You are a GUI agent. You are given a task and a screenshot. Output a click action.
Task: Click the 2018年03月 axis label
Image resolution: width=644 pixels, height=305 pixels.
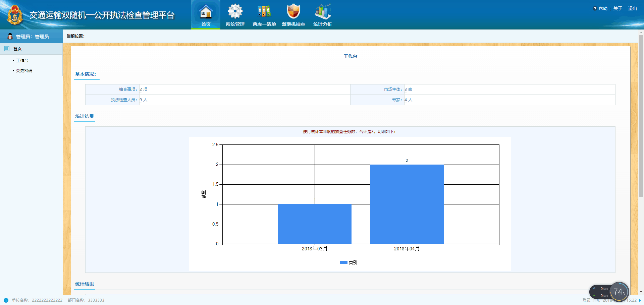coord(315,249)
